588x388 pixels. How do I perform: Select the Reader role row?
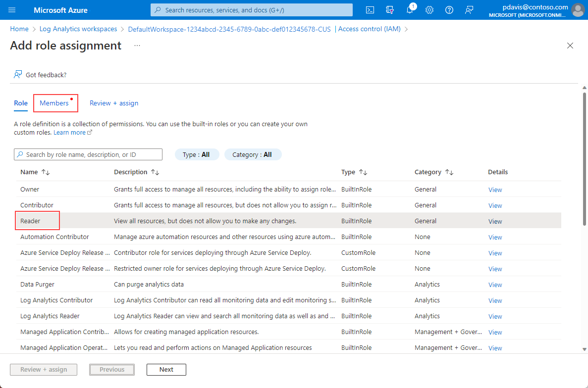click(31, 221)
